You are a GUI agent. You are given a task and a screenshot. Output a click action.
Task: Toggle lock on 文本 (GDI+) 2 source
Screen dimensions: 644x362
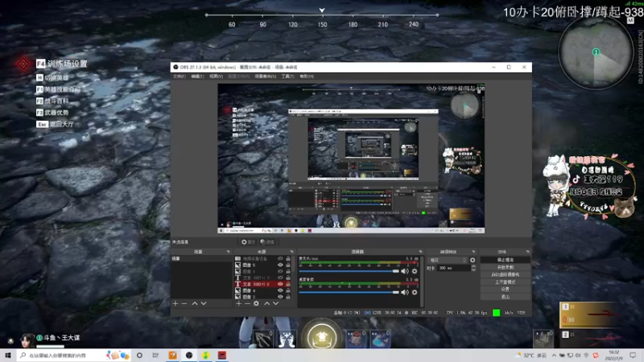point(288,284)
